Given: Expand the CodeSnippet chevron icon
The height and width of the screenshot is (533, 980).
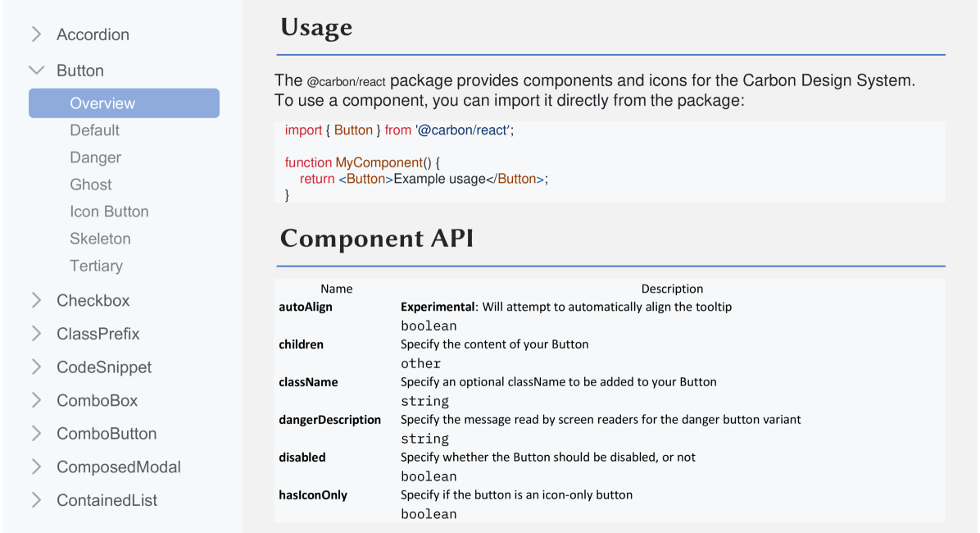Looking at the screenshot, I should pos(36,367).
